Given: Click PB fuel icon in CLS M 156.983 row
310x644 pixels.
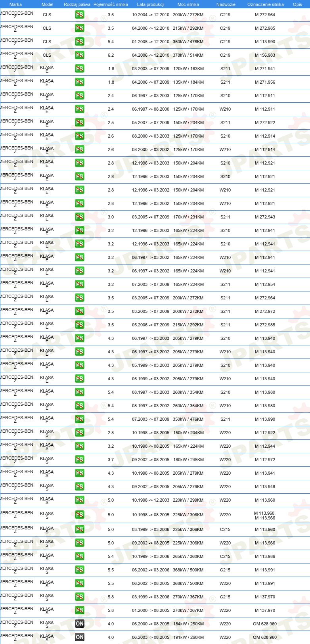Looking at the screenshot, I should (x=79, y=56).
